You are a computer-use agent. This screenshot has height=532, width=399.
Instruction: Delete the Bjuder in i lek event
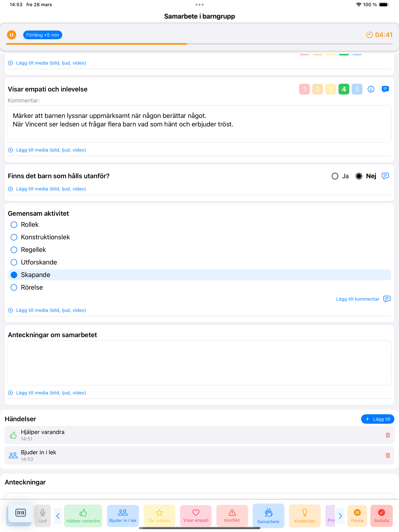point(388,455)
